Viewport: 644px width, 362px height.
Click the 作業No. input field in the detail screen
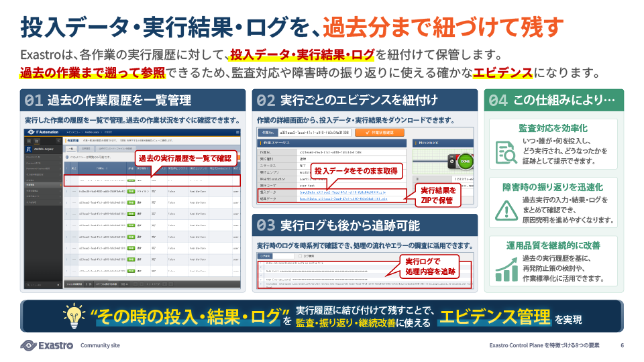[315, 133]
